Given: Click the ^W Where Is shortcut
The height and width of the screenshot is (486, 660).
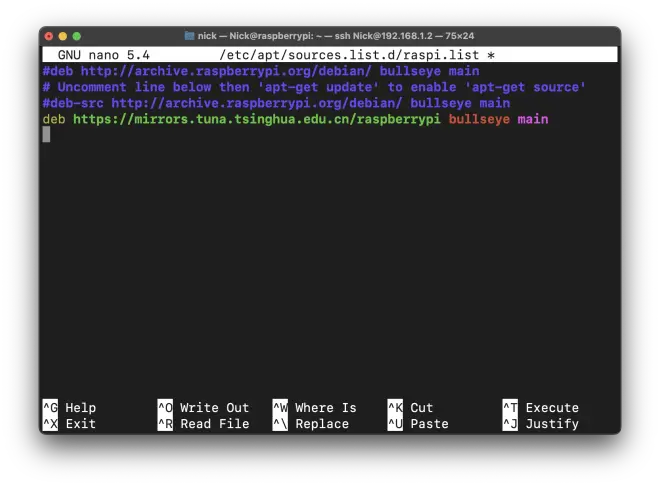Looking at the screenshot, I should [x=314, y=407].
